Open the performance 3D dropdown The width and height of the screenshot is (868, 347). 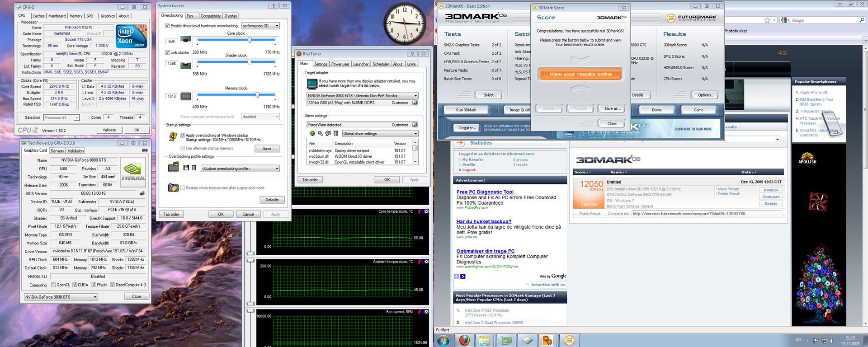click(x=260, y=26)
